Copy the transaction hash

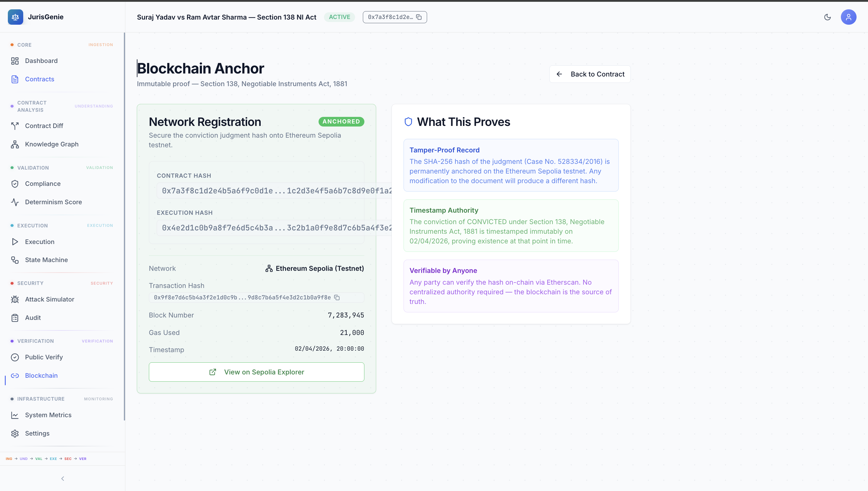tap(337, 297)
